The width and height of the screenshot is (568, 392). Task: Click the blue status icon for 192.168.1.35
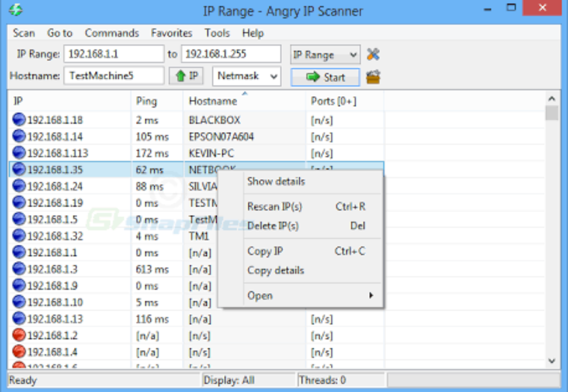click(19, 169)
